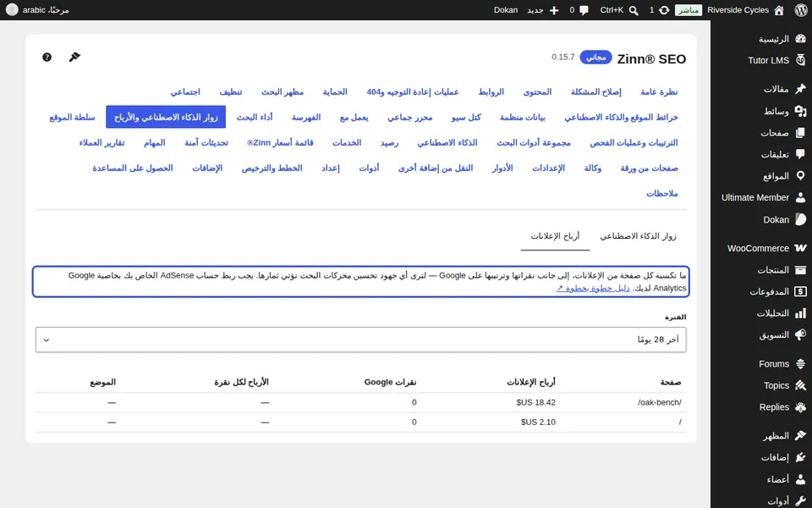
Task: Click the products icon for المنتجات
Action: [800, 270]
